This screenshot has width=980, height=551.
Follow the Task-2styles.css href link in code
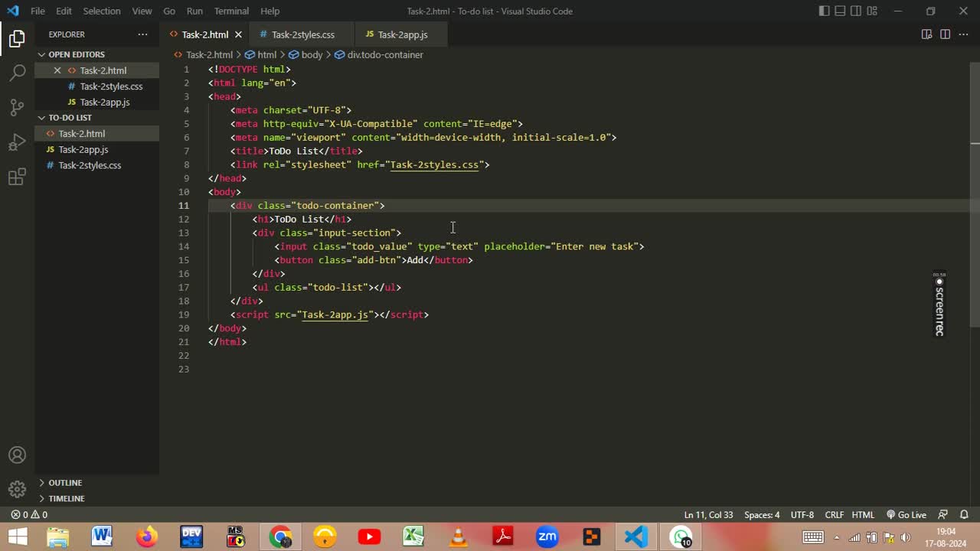434,165
